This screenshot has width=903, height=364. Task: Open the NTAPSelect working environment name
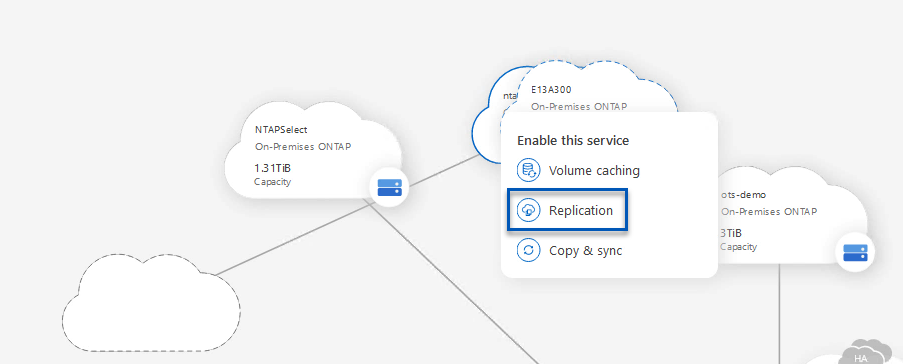pyautogui.click(x=281, y=130)
